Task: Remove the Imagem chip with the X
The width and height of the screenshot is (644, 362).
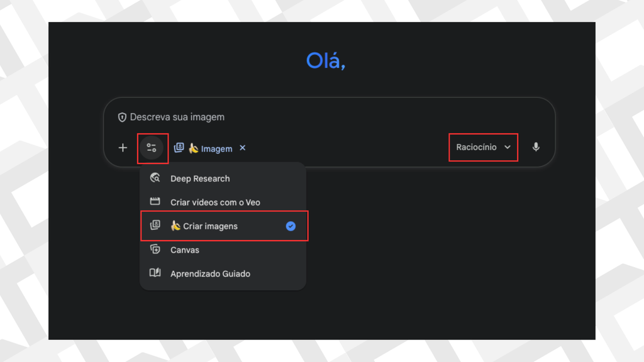Action: [243, 148]
